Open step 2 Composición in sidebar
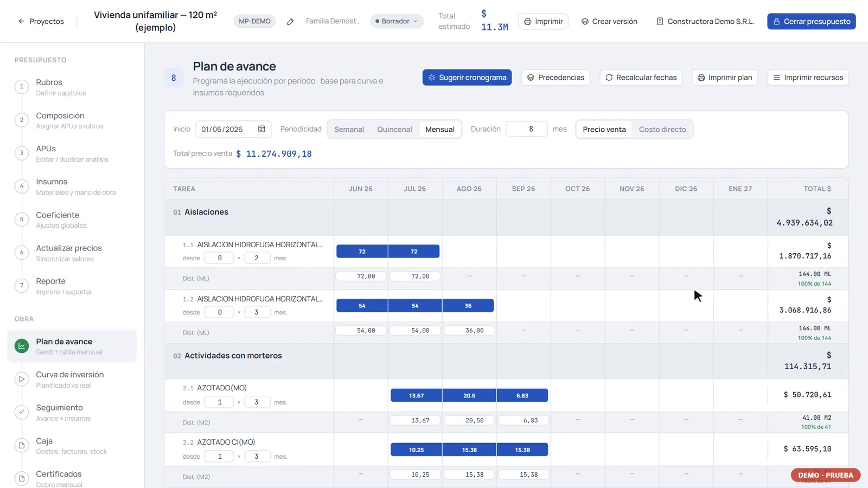 [72, 120]
